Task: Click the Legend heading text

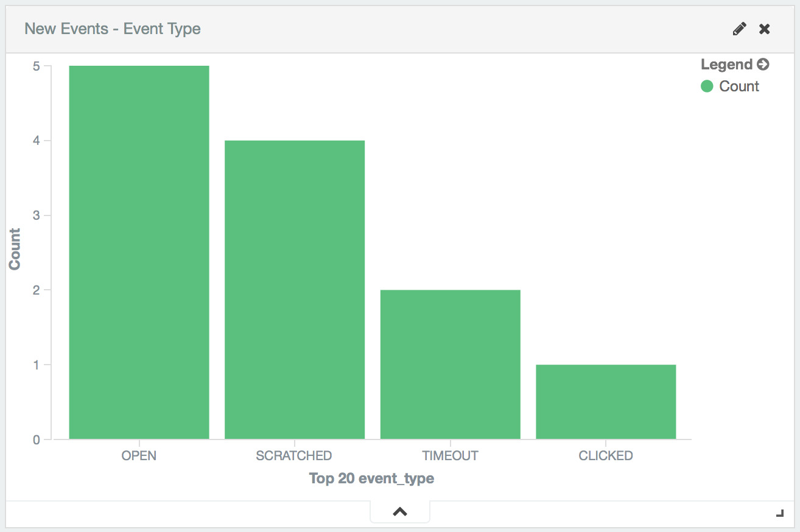Action: point(726,64)
